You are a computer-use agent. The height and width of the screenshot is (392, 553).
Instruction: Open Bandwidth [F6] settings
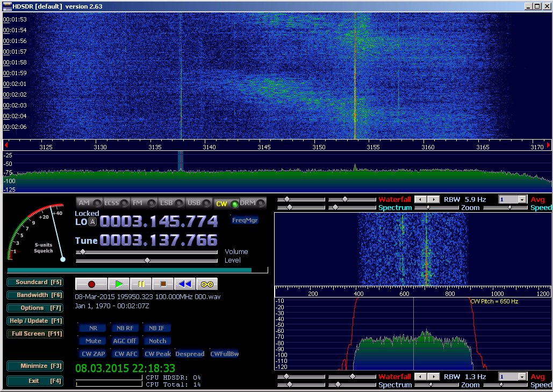click(35, 295)
